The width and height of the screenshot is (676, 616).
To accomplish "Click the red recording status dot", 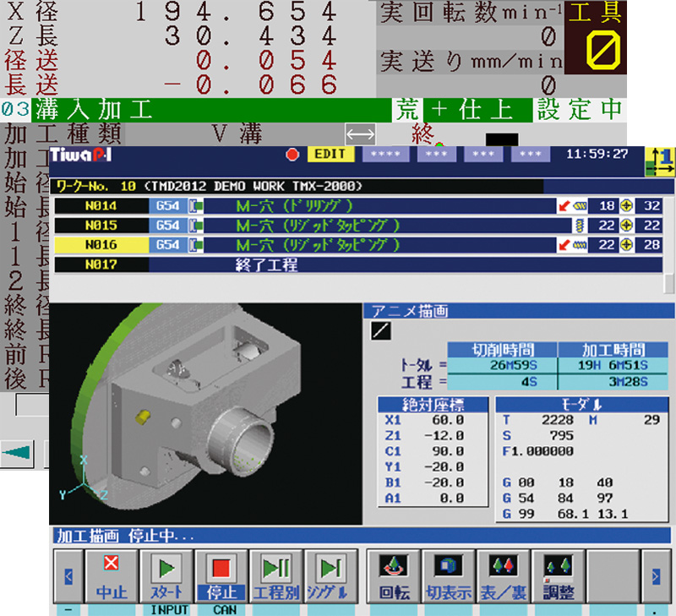I will tap(293, 155).
